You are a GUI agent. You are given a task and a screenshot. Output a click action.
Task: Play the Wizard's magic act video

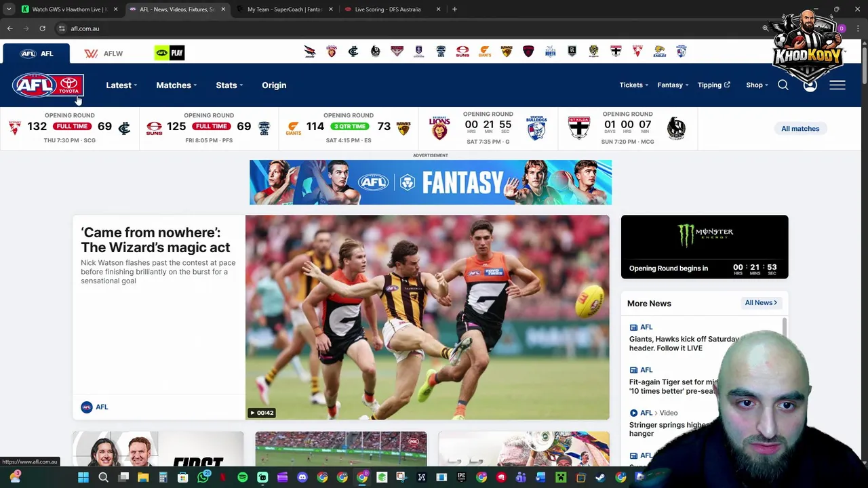[427, 317]
